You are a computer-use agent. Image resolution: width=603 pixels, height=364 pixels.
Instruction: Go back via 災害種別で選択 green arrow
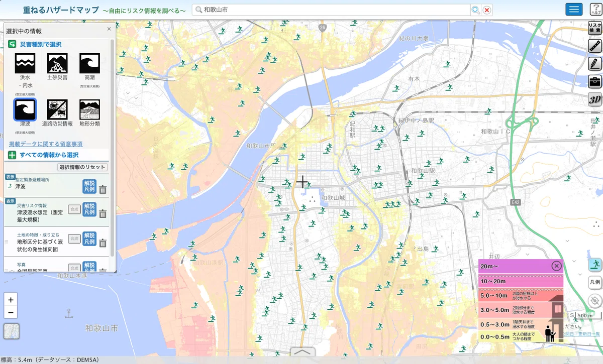pos(12,44)
